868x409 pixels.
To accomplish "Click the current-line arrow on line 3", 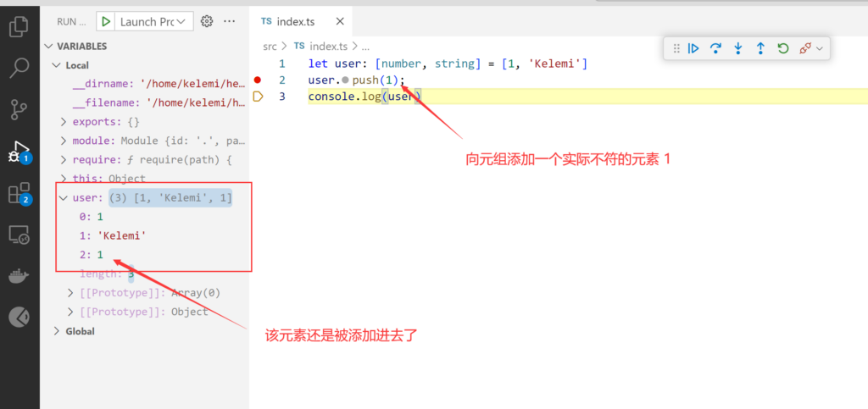I will pos(258,97).
